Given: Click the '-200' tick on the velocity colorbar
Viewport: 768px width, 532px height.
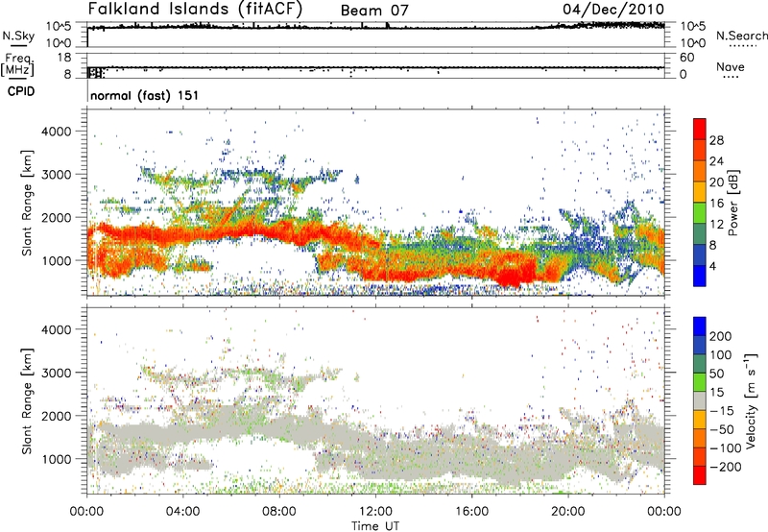Looking at the screenshot, I should point(726,467).
